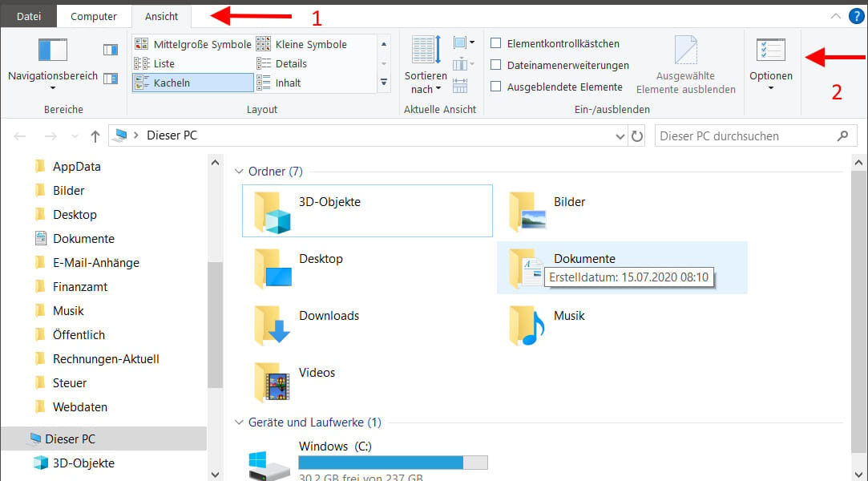
Task: Open Webdaten in the navigation tree
Action: click(x=79, y=406)
